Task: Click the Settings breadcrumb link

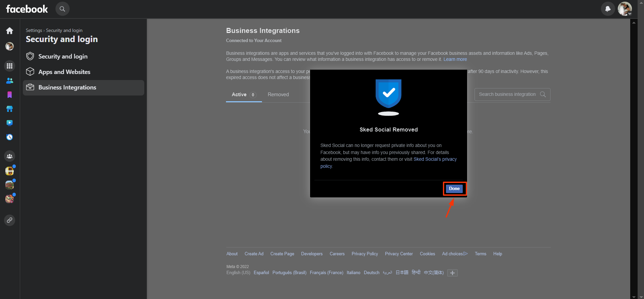Action: pos(34,31)
